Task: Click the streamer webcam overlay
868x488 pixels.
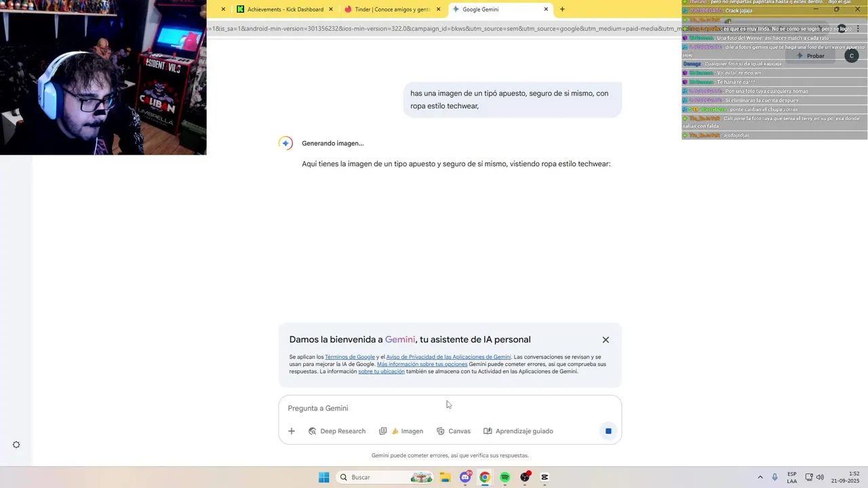Action: click(x=103, y=77)
